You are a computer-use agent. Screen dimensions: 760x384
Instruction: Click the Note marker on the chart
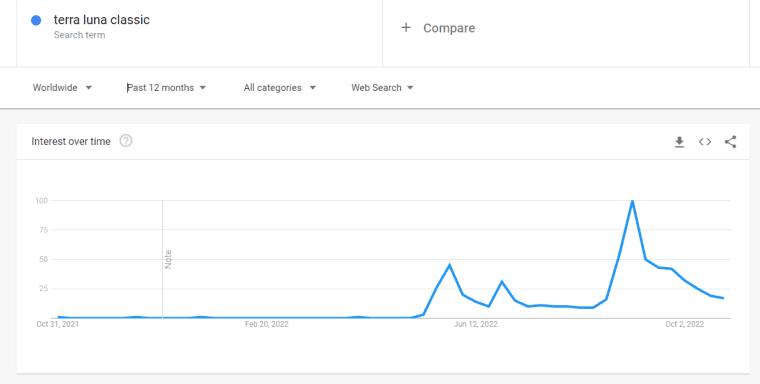(169, 259)
